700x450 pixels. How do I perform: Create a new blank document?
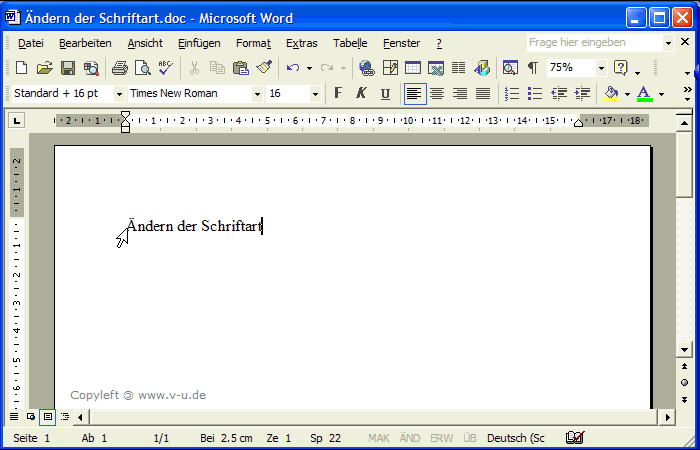(x=21, y=68)
